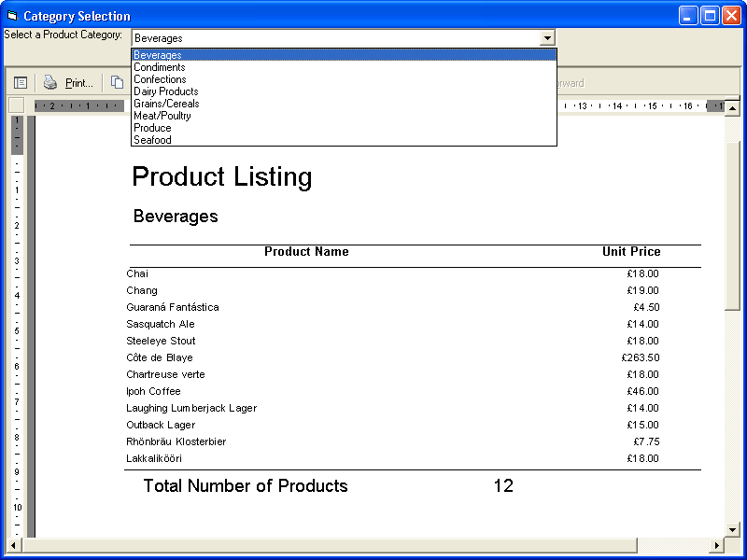Screen dimensions: 747x560
Task: Click the £7.75 unit price
Action: click(646, 441)
